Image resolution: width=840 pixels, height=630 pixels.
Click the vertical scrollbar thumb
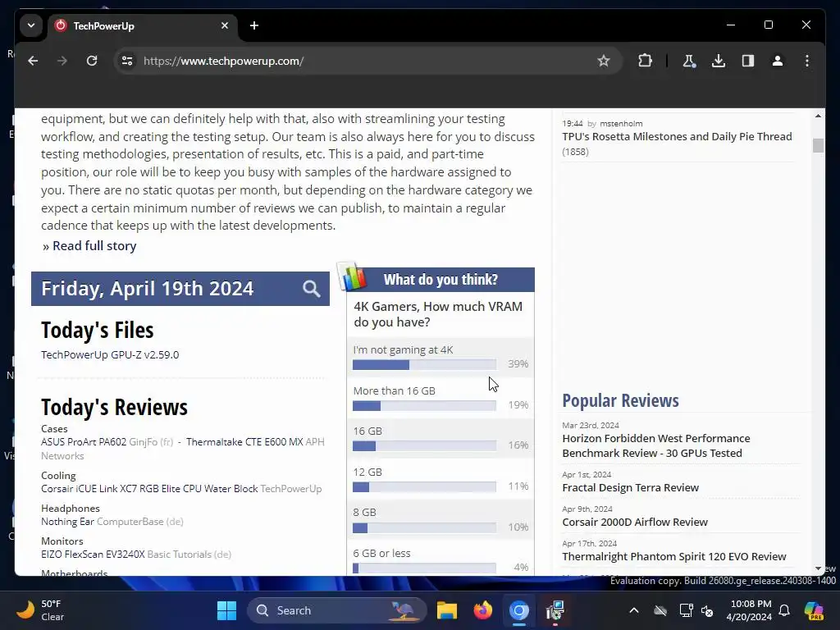click(818, 145)
